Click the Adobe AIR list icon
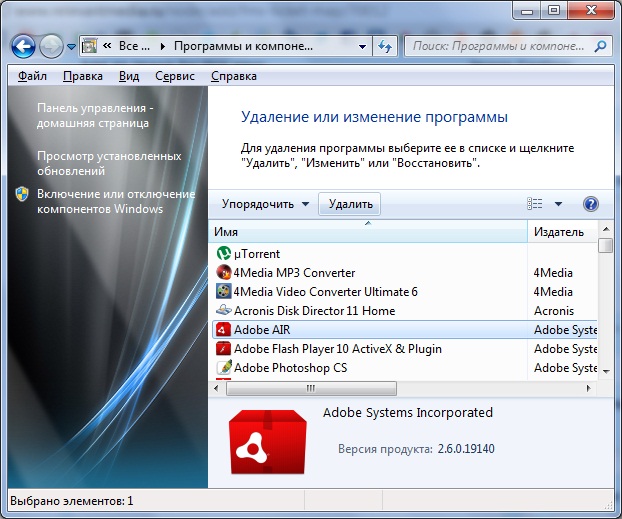This screenshot has width=622, height=519. pos(224,329)
